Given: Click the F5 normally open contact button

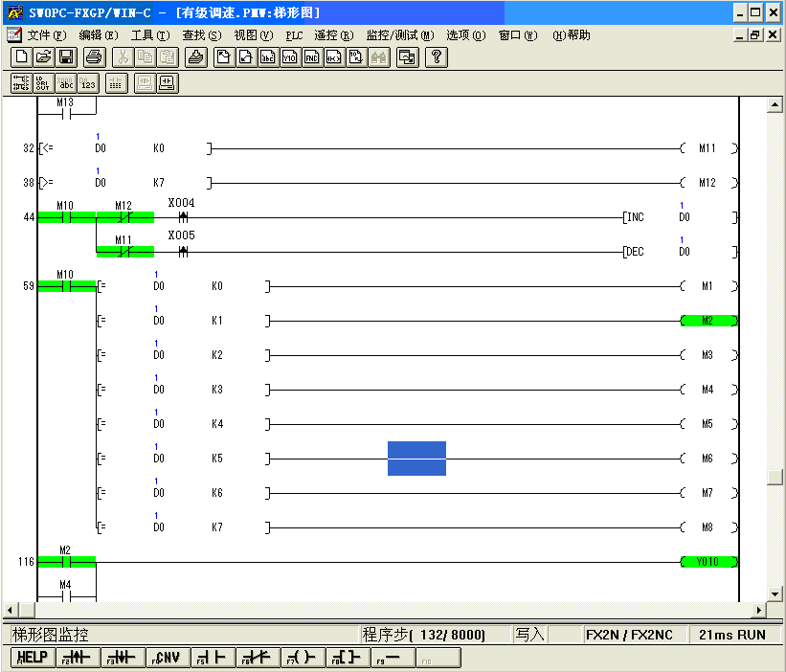Looking at the screenshot, I should click(213, 658).
